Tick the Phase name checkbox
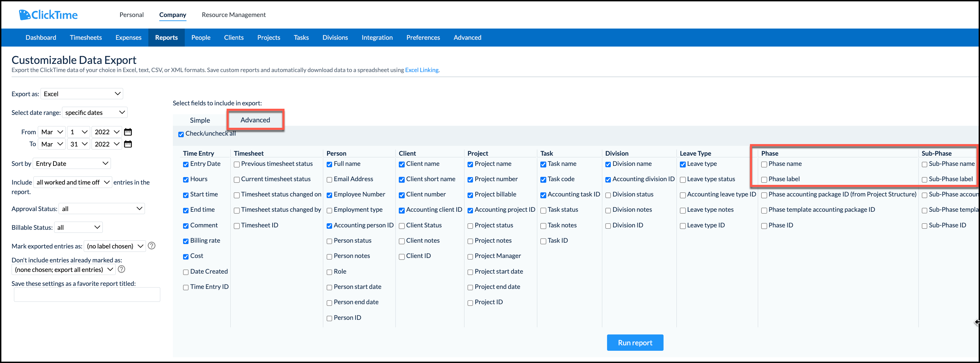This screenshot has height=363, width=980. click(x=764, y=165)
